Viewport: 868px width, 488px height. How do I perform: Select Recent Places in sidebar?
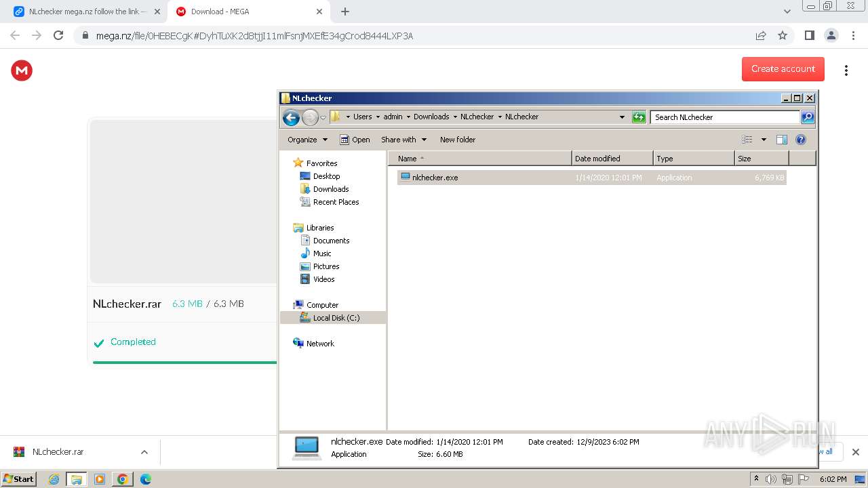coord(336,202)
